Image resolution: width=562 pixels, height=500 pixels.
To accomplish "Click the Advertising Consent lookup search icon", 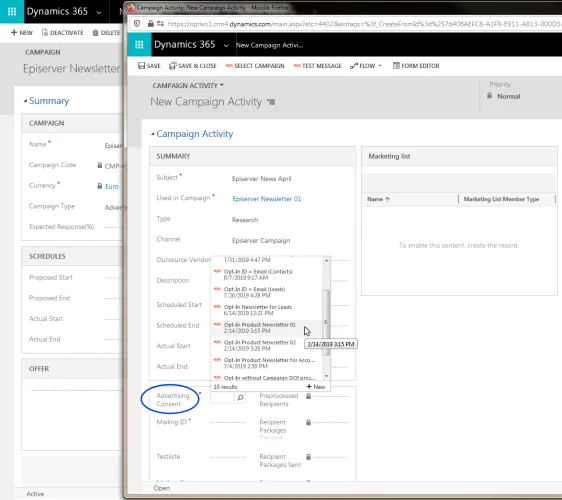I will click(240, 397).
